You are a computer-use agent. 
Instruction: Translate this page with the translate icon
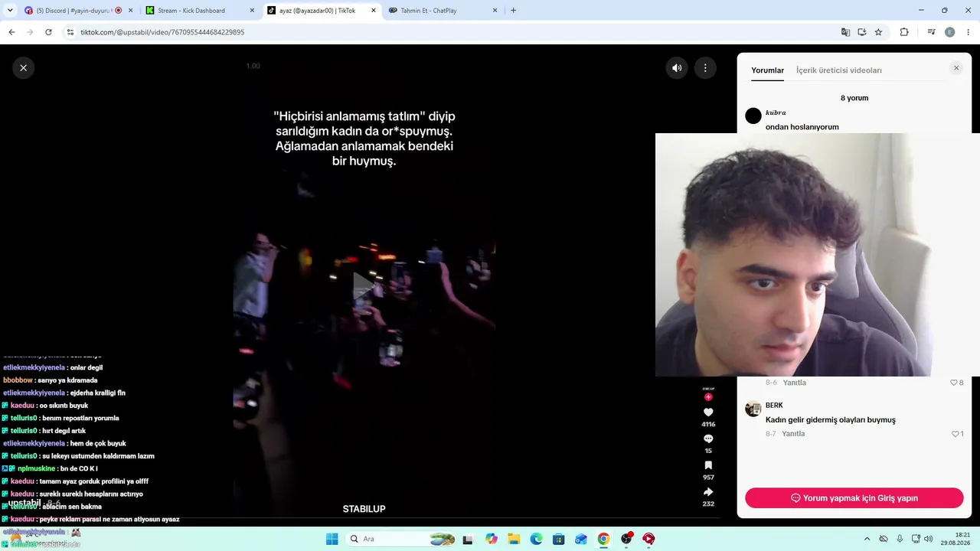845,32
